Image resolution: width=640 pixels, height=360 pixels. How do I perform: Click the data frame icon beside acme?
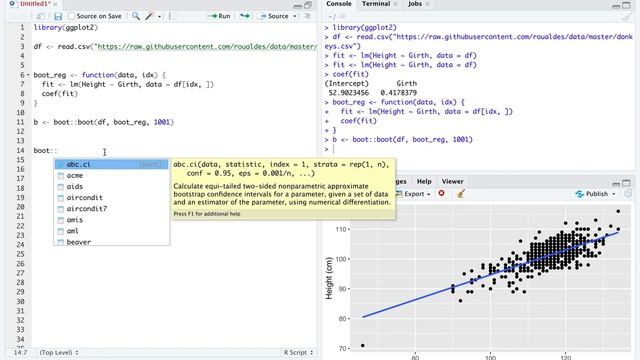[60, 176]
